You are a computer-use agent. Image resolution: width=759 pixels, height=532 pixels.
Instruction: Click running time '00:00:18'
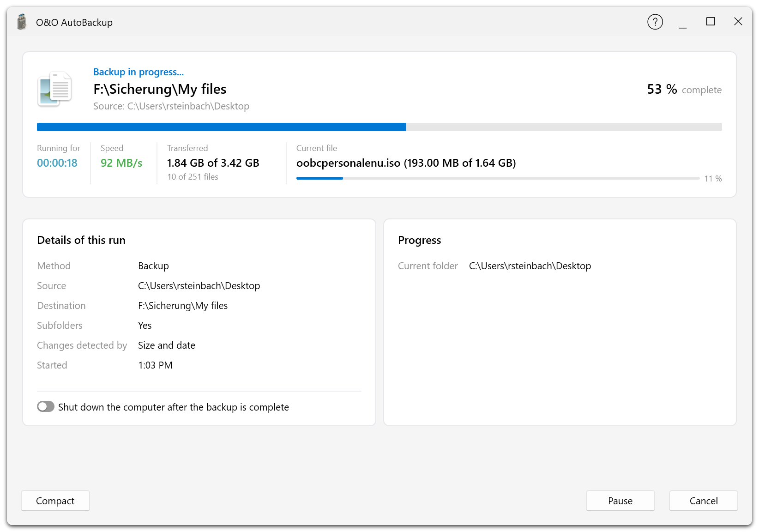click(57, 163)
